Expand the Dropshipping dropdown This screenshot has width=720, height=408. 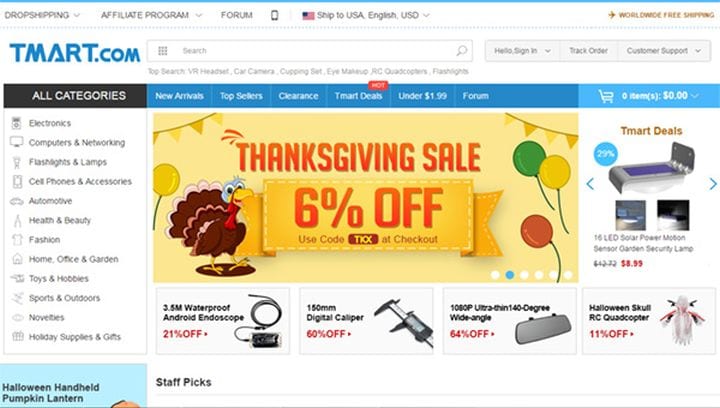pyautogui.click(x=42, y=15)
